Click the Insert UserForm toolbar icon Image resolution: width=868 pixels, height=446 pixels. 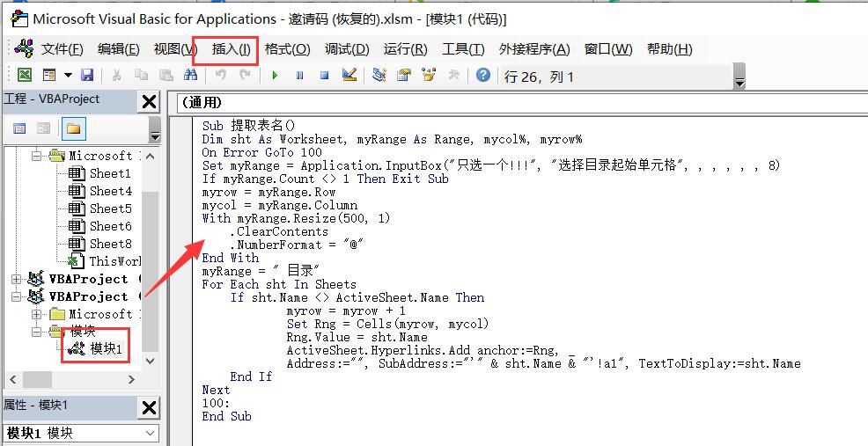coord(50,75)
